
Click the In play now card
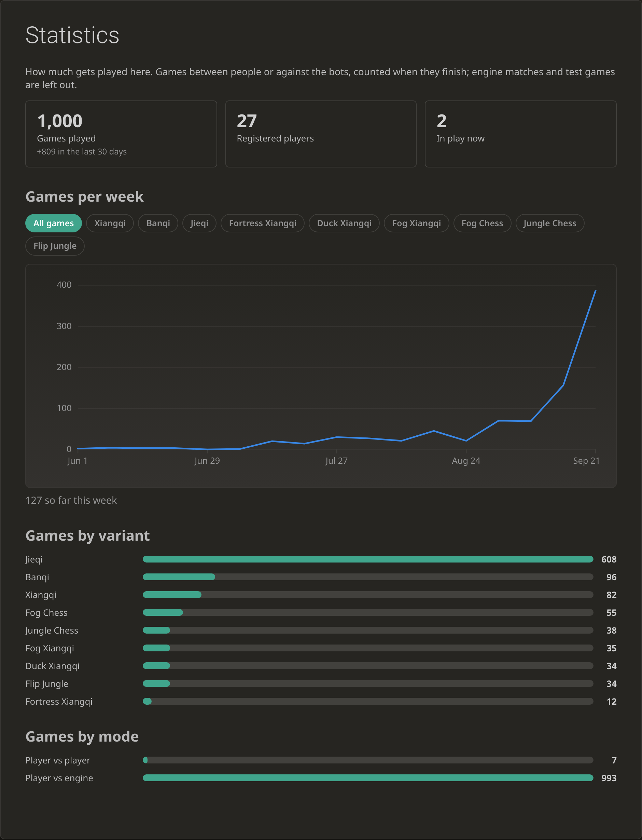pos(520,134)
